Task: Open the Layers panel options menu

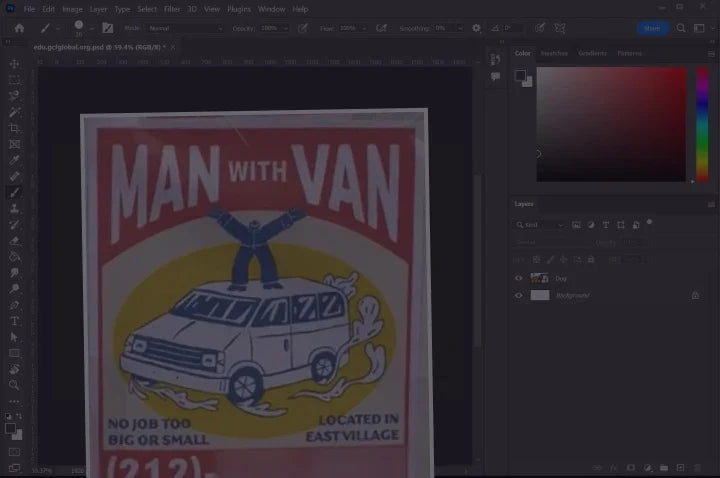Action: point(711,204)
